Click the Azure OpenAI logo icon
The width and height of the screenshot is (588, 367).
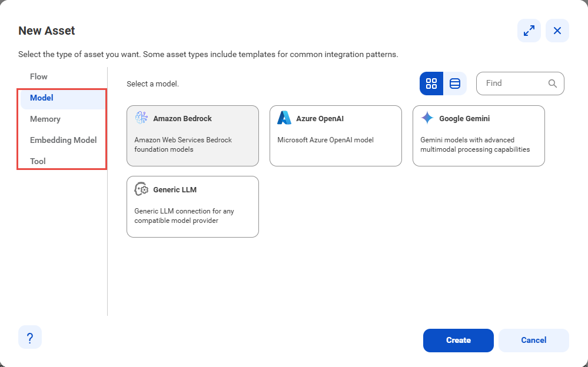click(x=284, y=118)
